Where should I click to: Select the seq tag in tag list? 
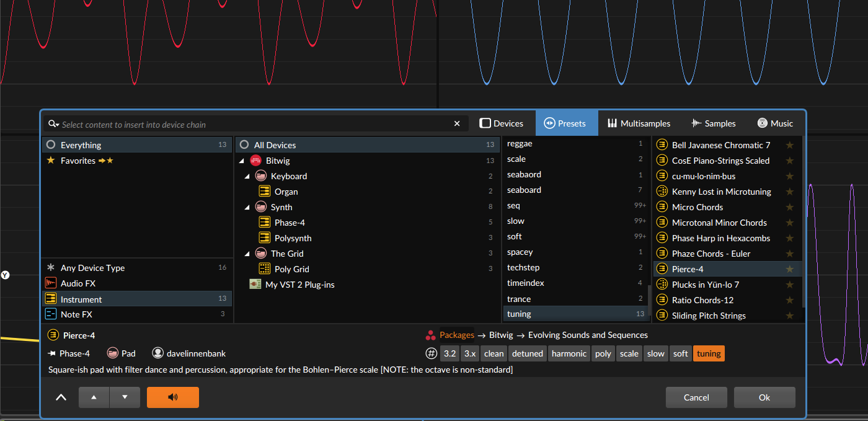click(x=575, y=205)
